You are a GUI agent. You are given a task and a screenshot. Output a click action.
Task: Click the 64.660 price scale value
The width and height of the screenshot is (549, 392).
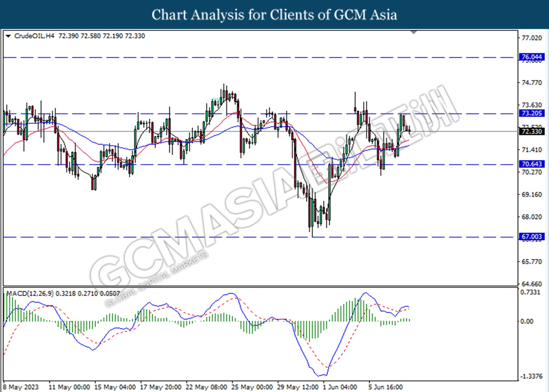click(532, 284)
